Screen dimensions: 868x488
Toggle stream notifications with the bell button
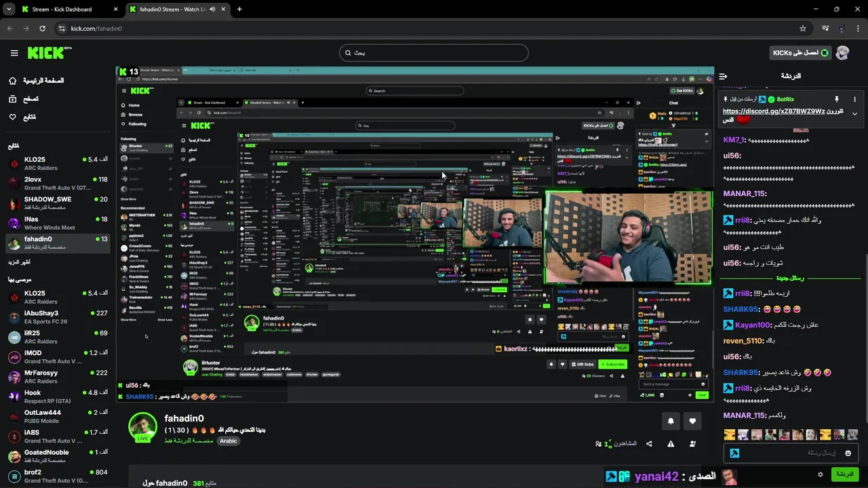671,421
